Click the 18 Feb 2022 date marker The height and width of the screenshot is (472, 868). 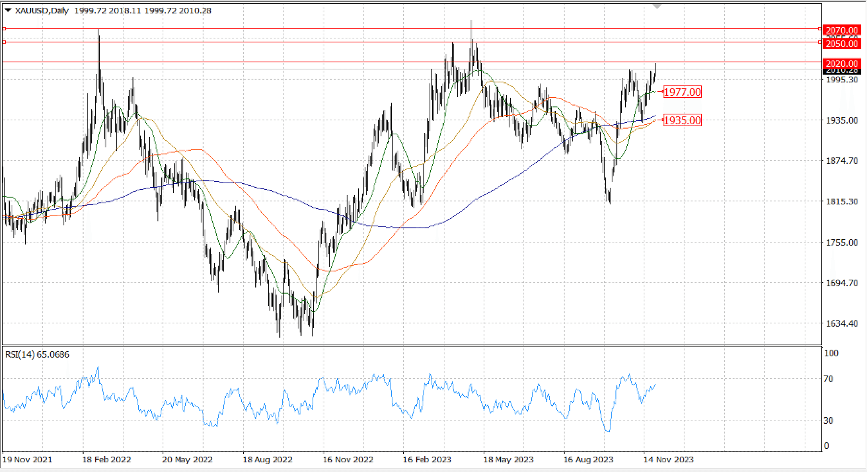[x=107, y=459]
